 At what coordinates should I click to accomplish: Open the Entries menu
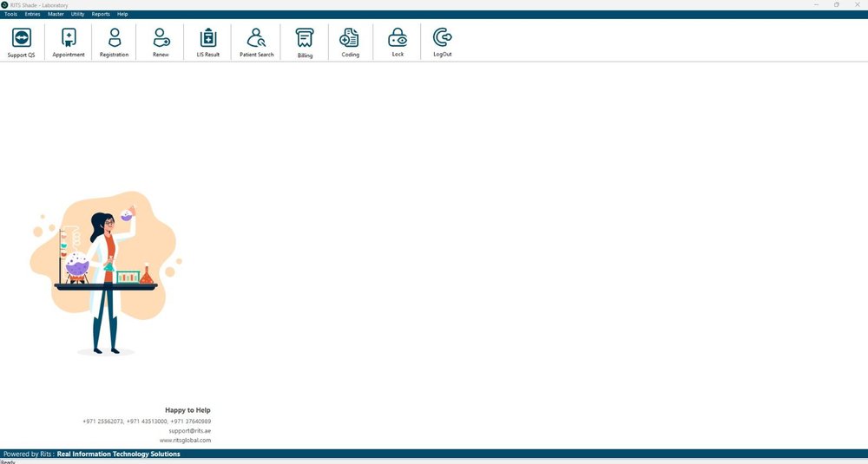[x=33, y=15]
